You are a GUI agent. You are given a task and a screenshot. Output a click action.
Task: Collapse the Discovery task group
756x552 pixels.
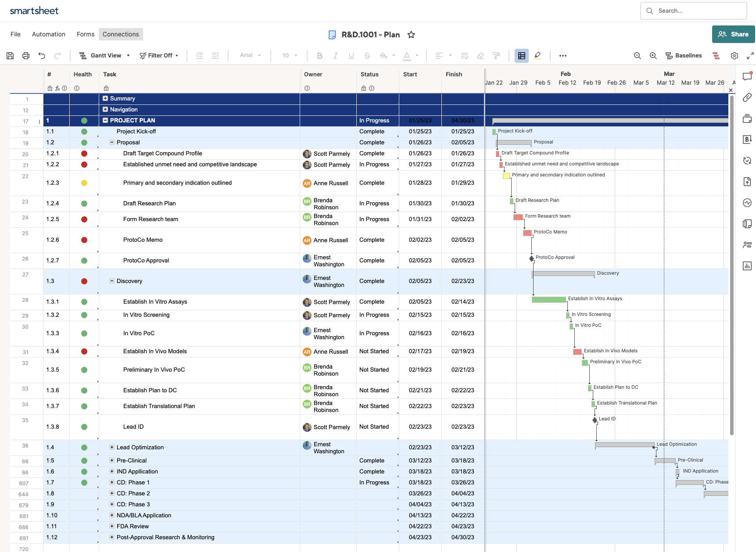(x=112, y=281)
